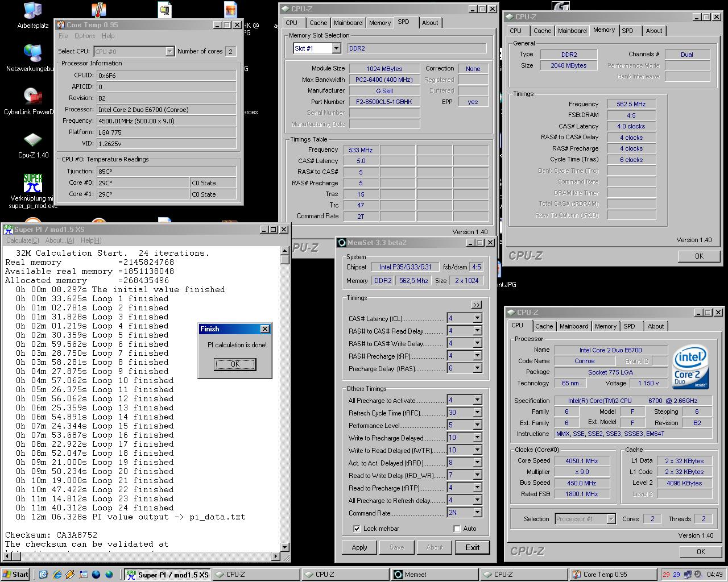The image size is (728, 582).
Task: Toggle the Lock mchbar checkbox
Action: tap(357, 529)
